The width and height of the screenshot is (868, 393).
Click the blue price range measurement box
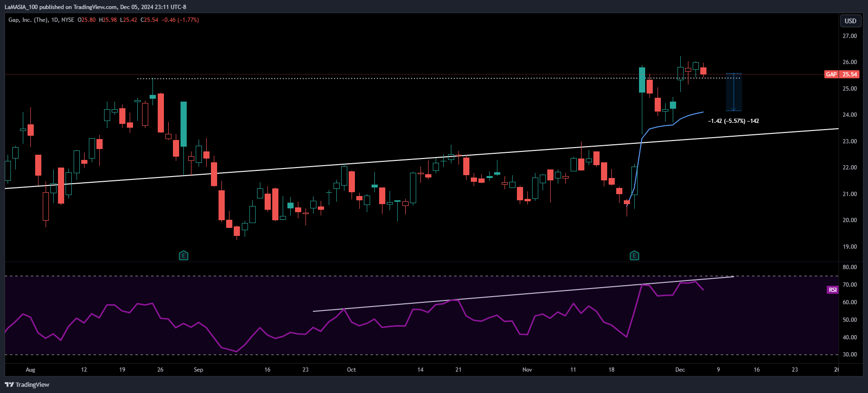(734, 92)
